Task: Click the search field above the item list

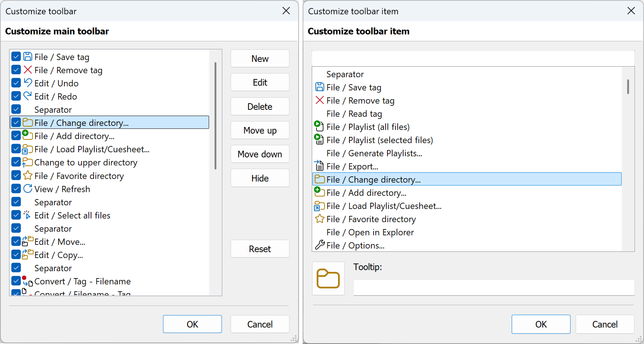Action: click(x=473, y=58)
